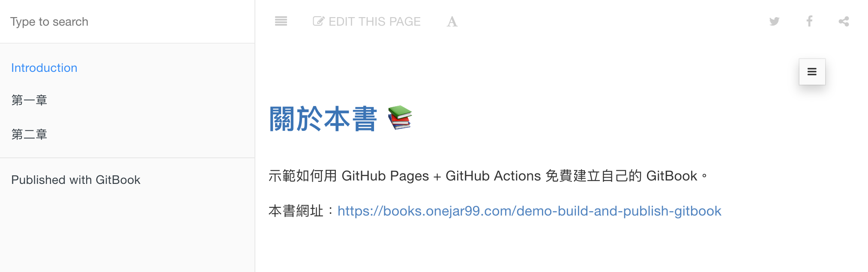Click the words GitHub Actions in the description
Screen dimensions: 868x272
[493, 176]
